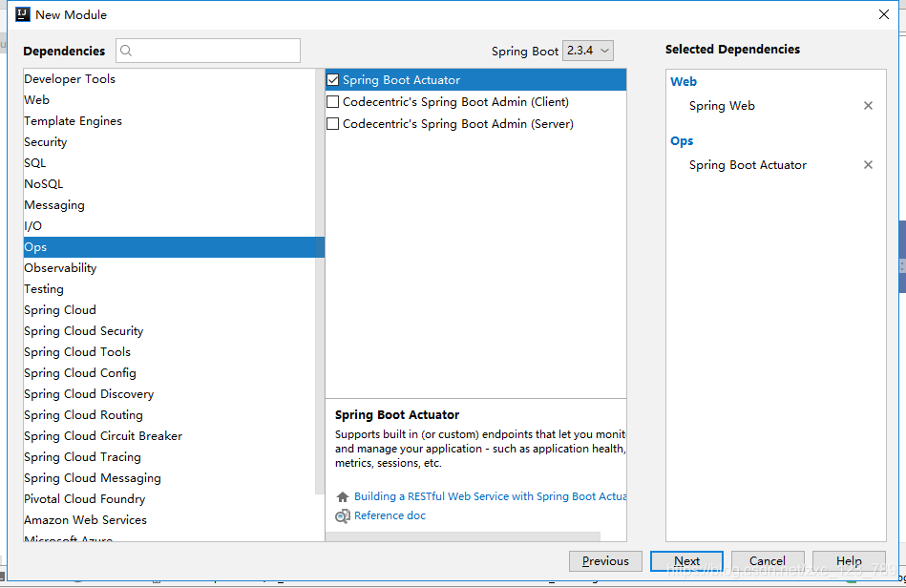
Task: Uncheck Spring Boot Actuator checkbox
Action: pyautogui.click(x=333, y=80)
